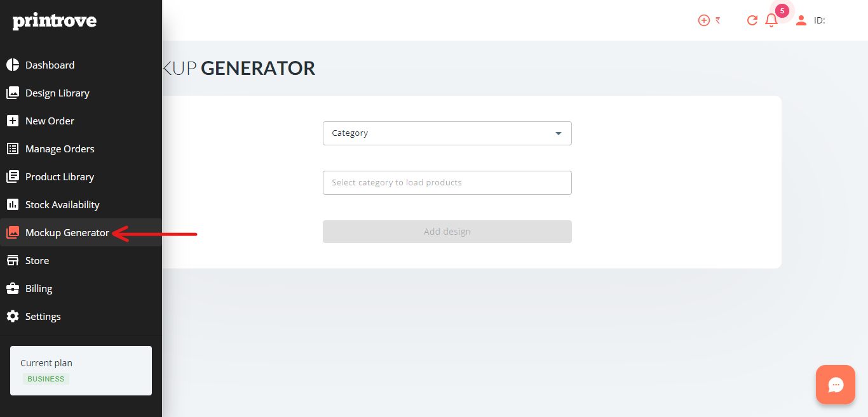This screenshot has width=868, height=417.
Task: Click the Add design button
Action: pyautogui.click(x=447, y=232)
